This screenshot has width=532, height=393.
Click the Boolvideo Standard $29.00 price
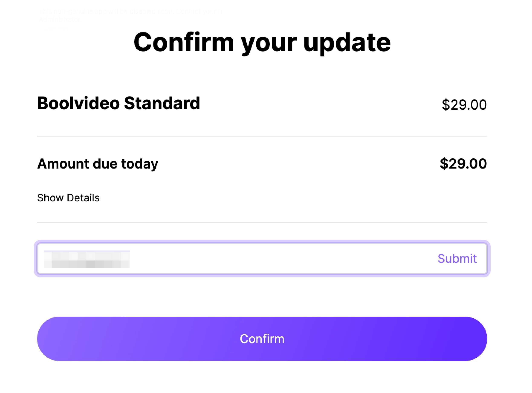[464, 105]
